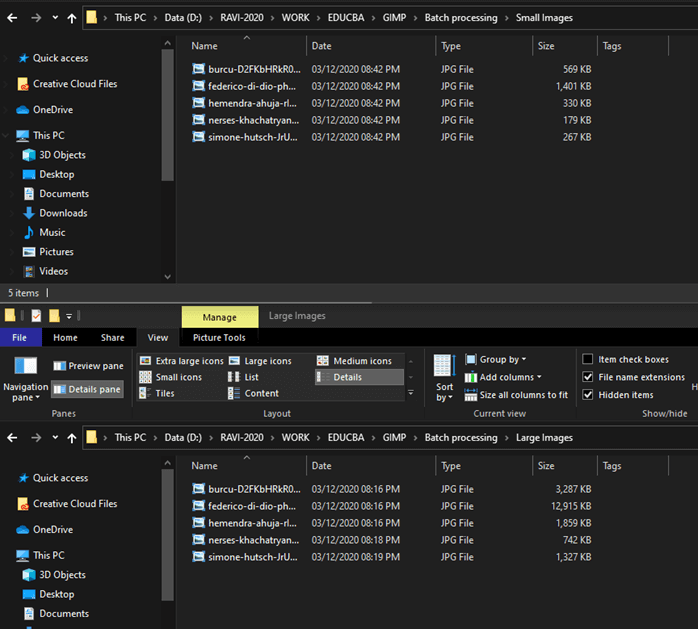Choose Tiles layout
The height and width of the screenshot is (629, 698).
coord(157,394)
